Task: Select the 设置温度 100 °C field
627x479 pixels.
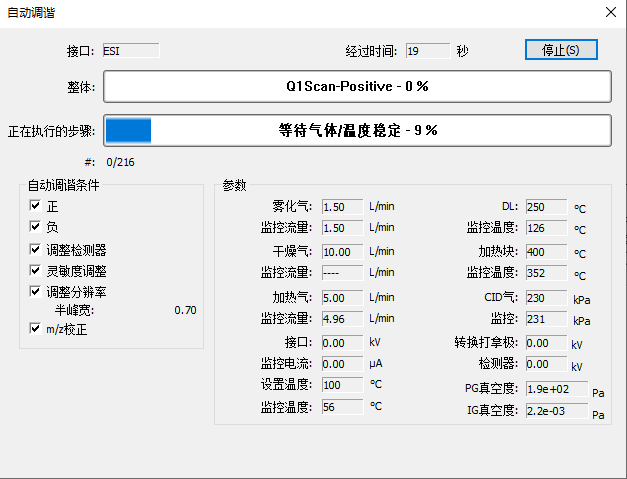Action: point(341,385)
